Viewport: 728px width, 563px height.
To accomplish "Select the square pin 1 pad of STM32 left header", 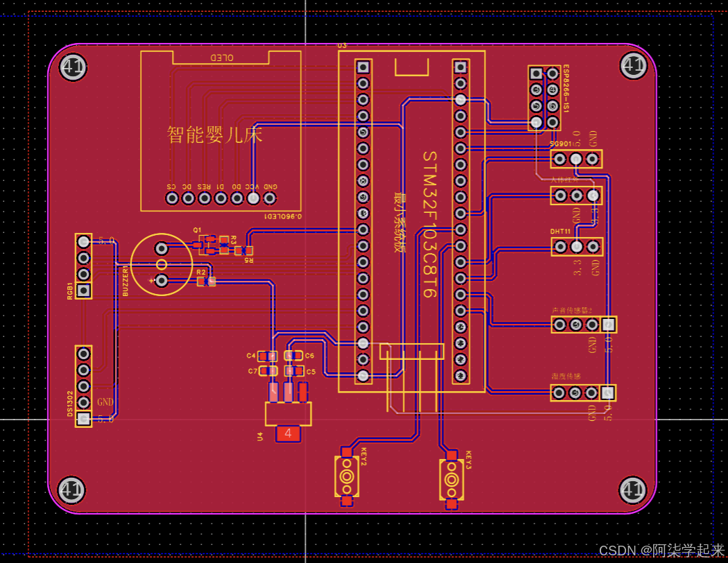I will [x=363, y=67].
